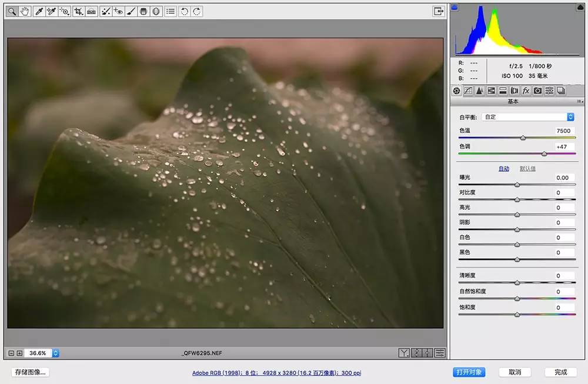Select the Graduated Filter tool

[143, 11]
